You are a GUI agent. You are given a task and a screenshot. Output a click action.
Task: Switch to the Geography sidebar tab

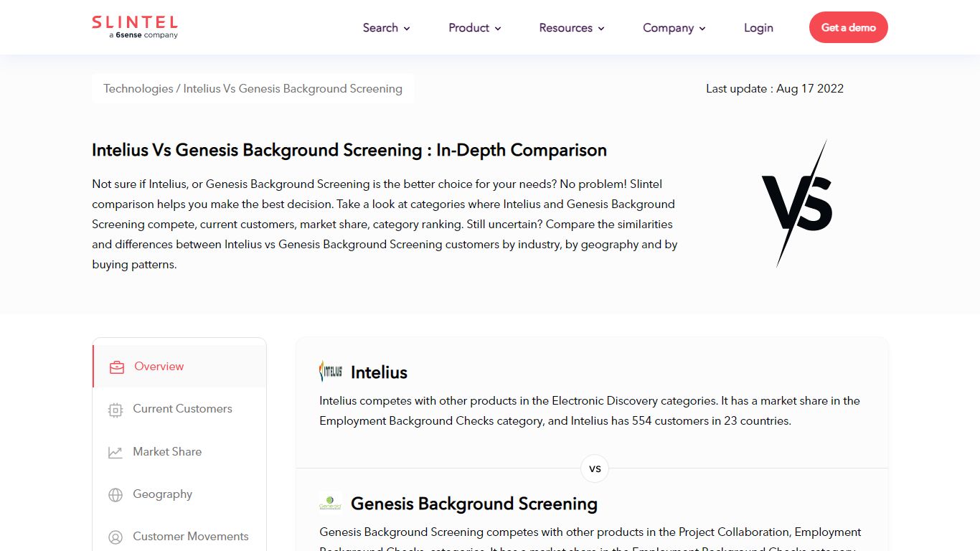coord(179,494)
